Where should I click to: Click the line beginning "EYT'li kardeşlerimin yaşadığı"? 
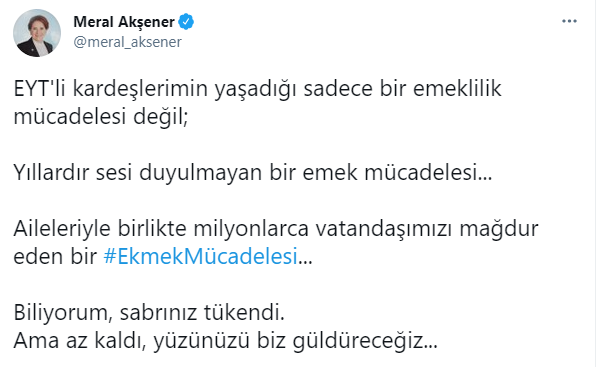(258, 89)
